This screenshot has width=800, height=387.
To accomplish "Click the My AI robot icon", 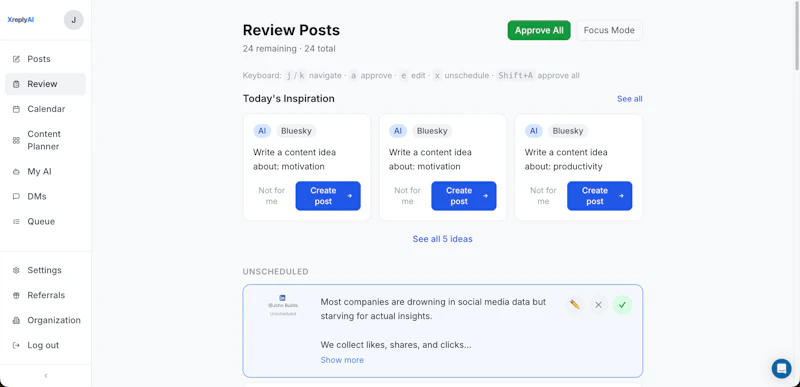I will pos(16,172).
